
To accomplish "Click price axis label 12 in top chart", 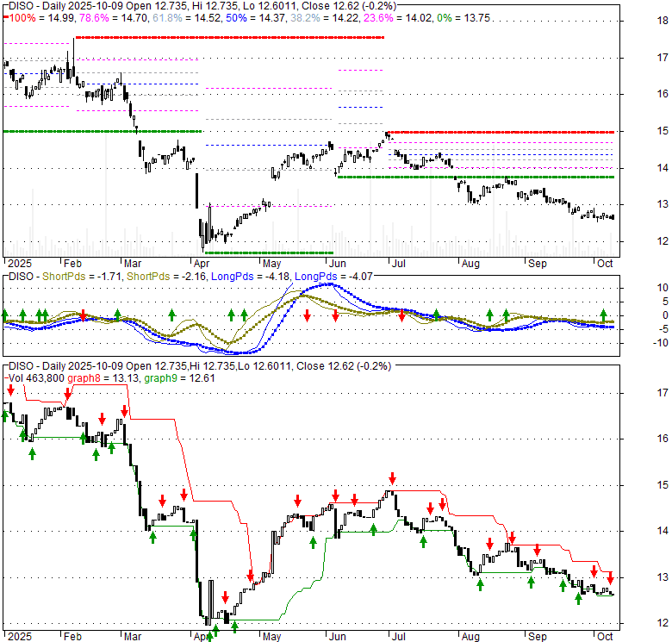I will [663, 241].
